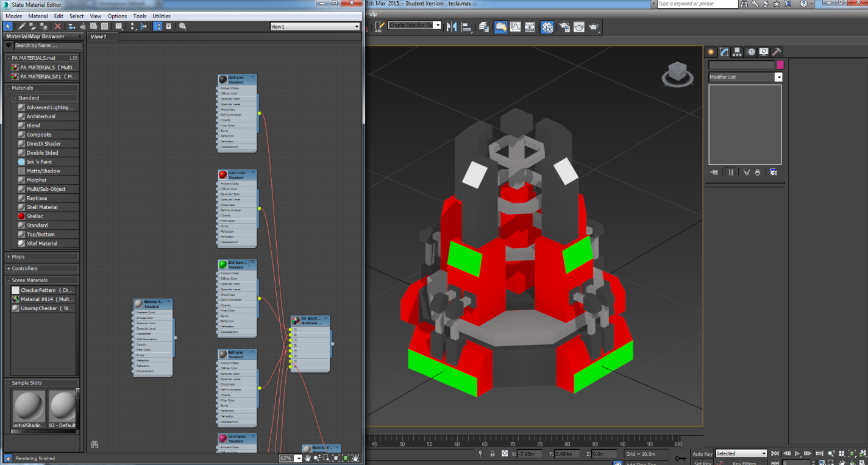Click Select by Material magnifier icon
The width and height of the screenshot is (868, 465).
point(182,26)
